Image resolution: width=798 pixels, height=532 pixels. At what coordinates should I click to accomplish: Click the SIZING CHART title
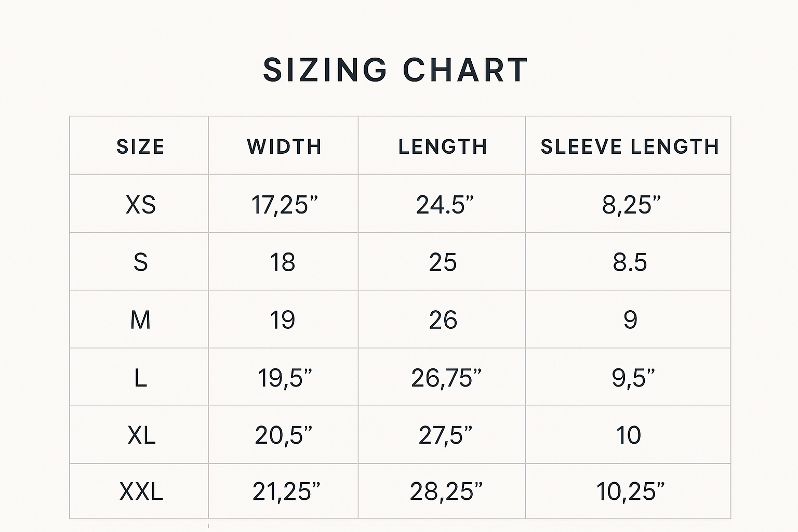click(x=395, y=70)
